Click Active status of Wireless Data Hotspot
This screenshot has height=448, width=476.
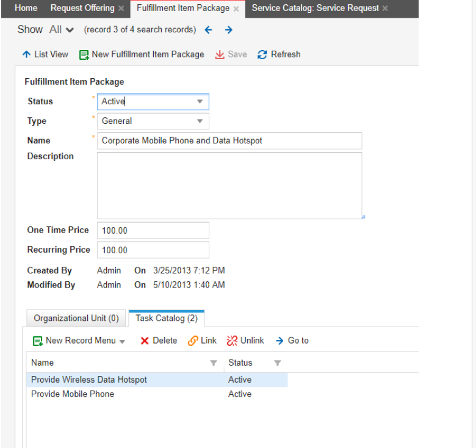coord(240,380)
